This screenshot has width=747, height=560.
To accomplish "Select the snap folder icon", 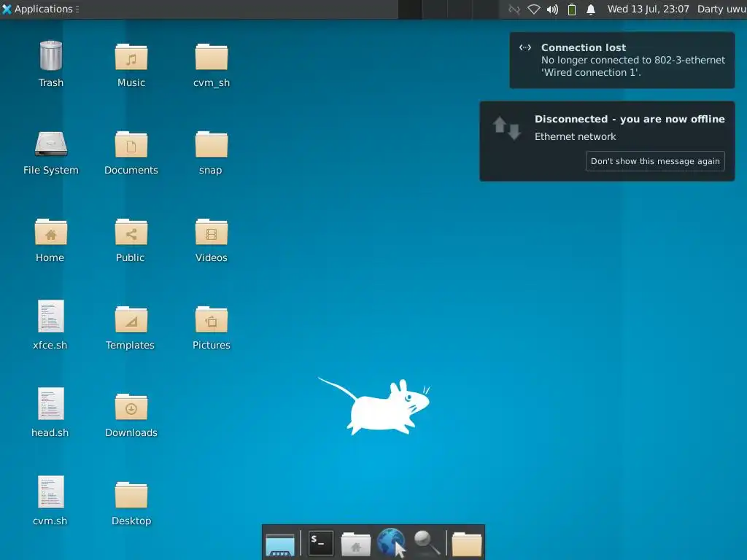I will (x=212, y=144).
